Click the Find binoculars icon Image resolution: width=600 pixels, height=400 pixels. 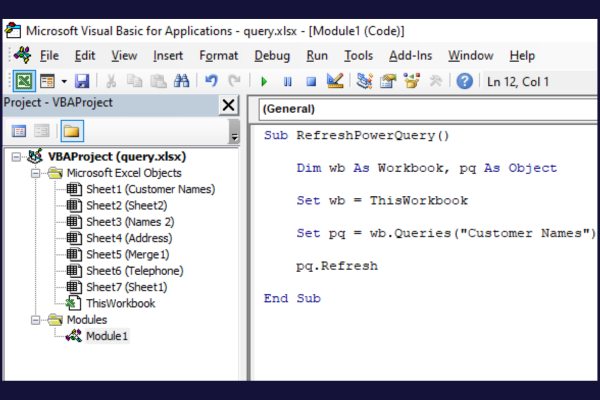tap(181, 81)
